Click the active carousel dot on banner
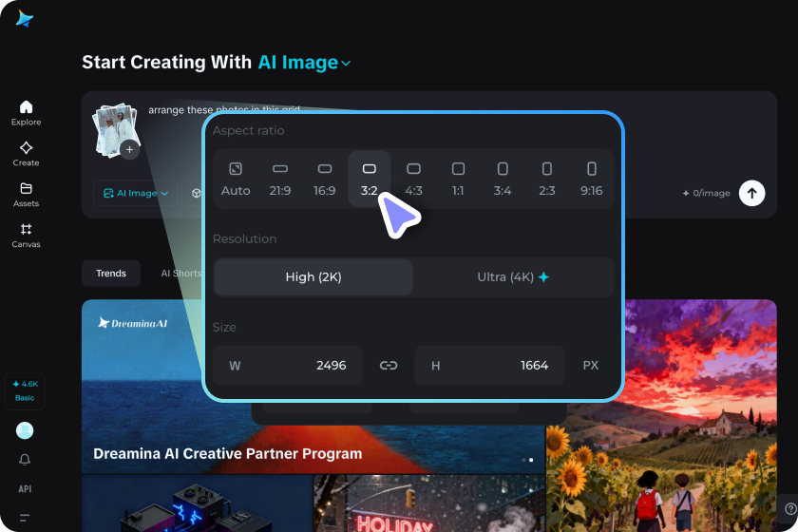Viewport: 798px width, 532px height. coord(531,460)
